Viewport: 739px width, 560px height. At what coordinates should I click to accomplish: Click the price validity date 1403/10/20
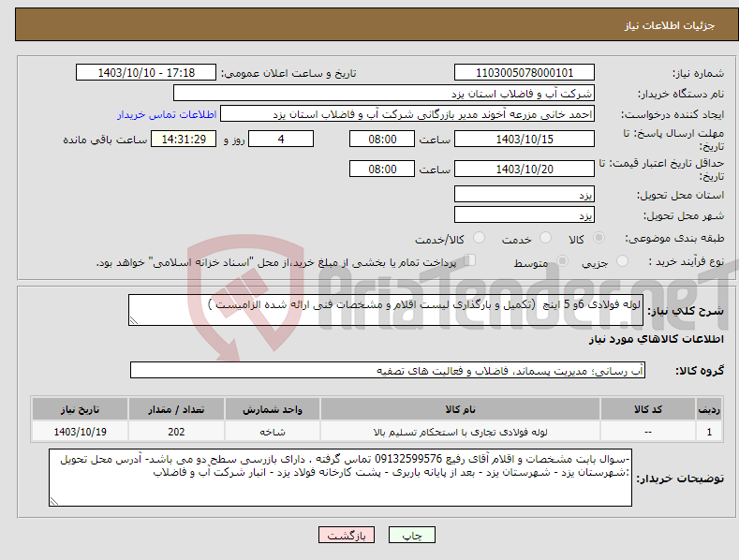pos(525,169)
